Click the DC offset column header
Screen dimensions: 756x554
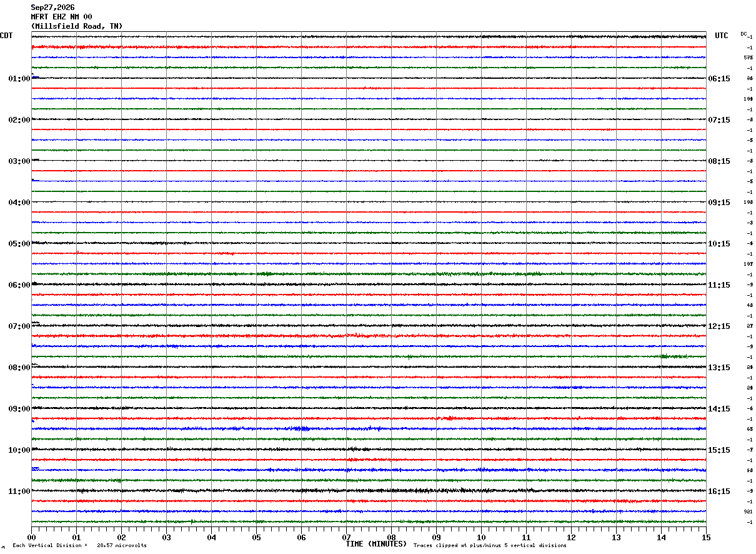click(x=744, y=34)
